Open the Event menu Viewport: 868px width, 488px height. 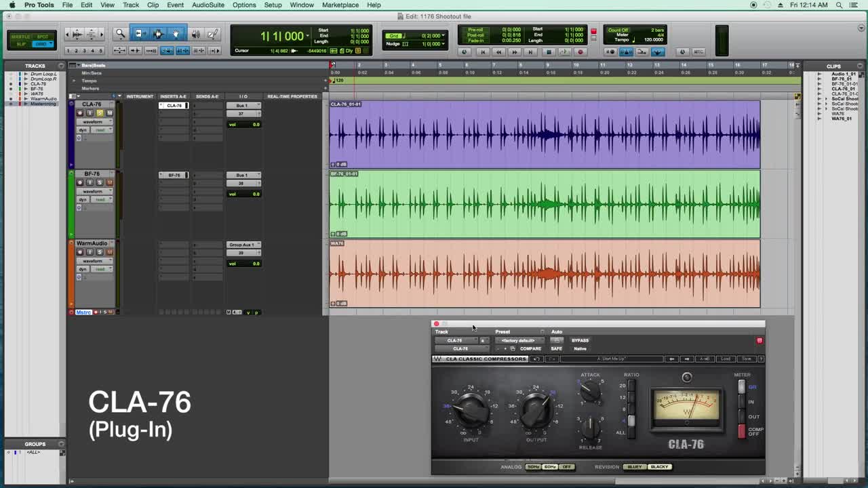click(175, 5)
